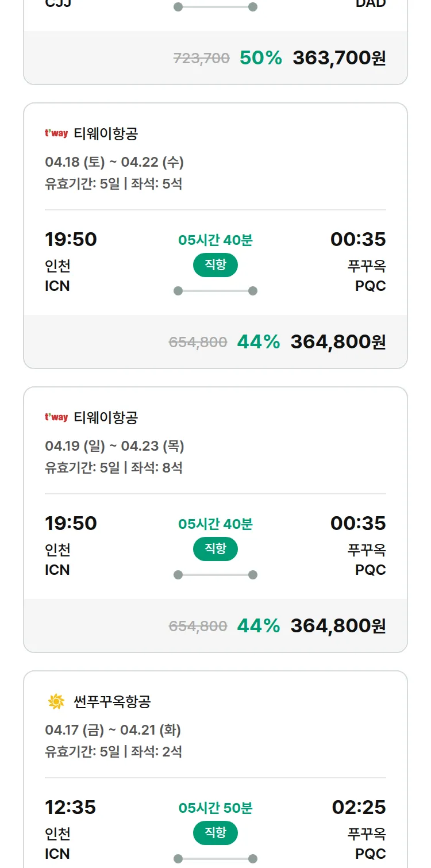Select the 364,800원 price on the 04.18 flight
The image size is (431, 868).
[x=338, y=341]
